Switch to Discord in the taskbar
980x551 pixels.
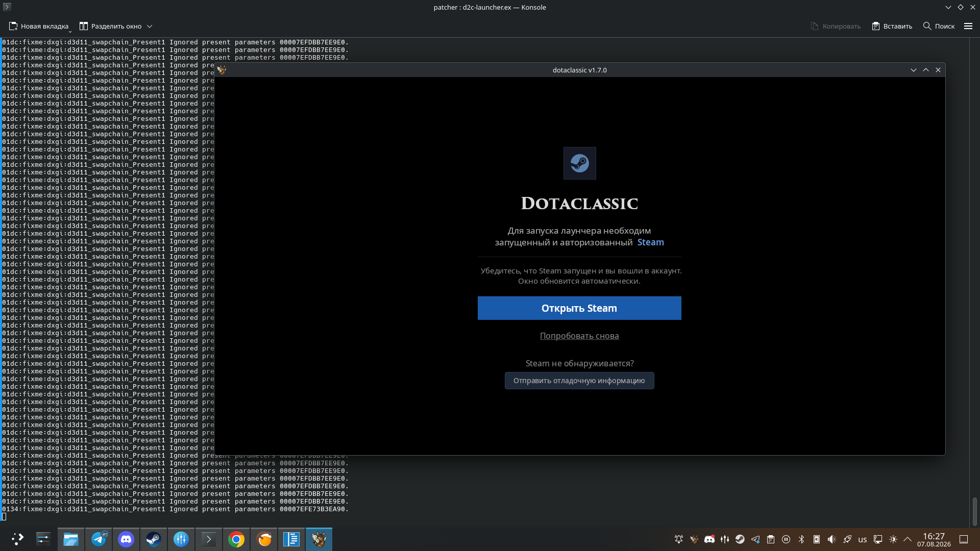click(x=126, y=539)
